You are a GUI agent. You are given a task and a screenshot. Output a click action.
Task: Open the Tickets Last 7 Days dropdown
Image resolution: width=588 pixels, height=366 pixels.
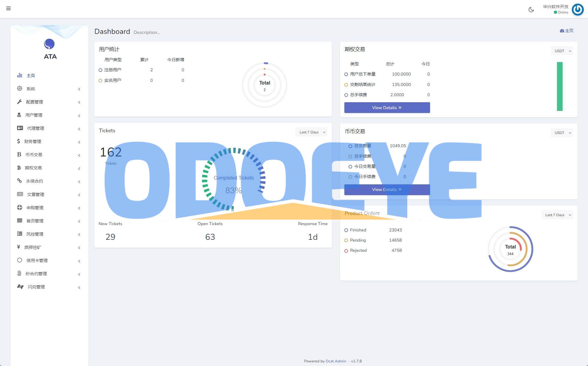click(x=311, y=132)
